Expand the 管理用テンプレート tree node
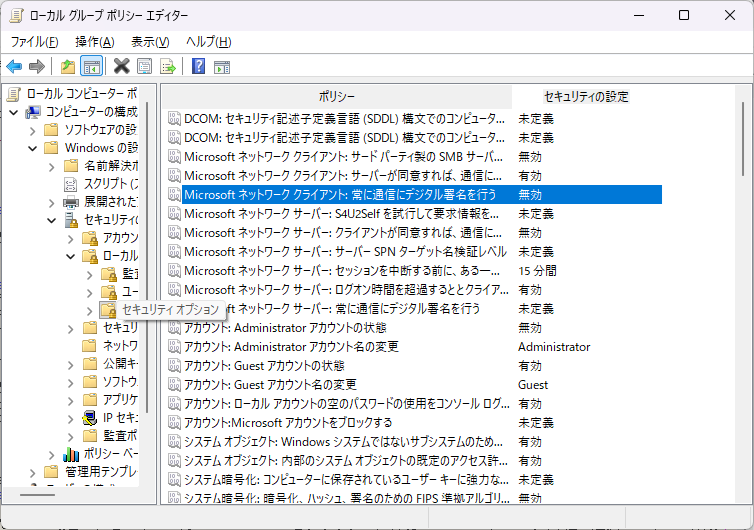 click(x=32, y=471)
